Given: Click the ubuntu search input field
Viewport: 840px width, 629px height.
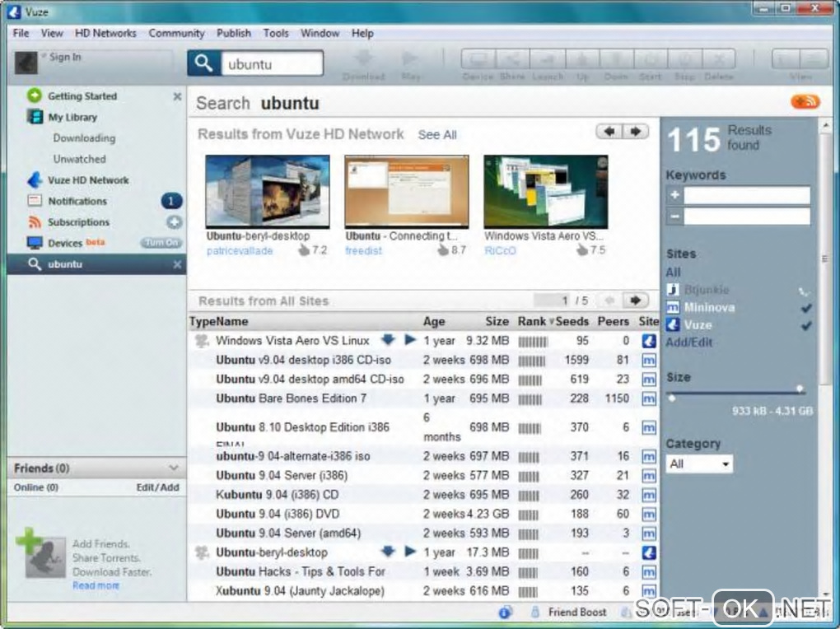Looking at the screenshot, I should pyautogui.click(x=272, y=63).
